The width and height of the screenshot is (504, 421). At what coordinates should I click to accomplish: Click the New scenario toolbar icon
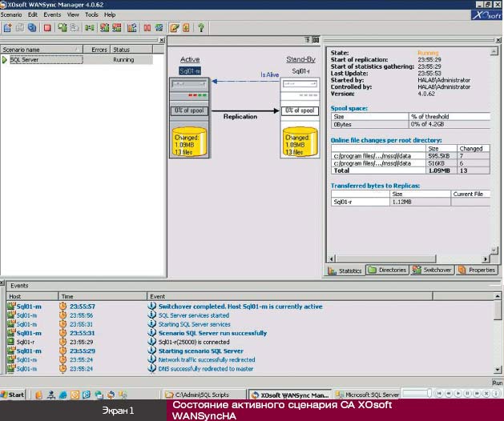click(7, 28)
